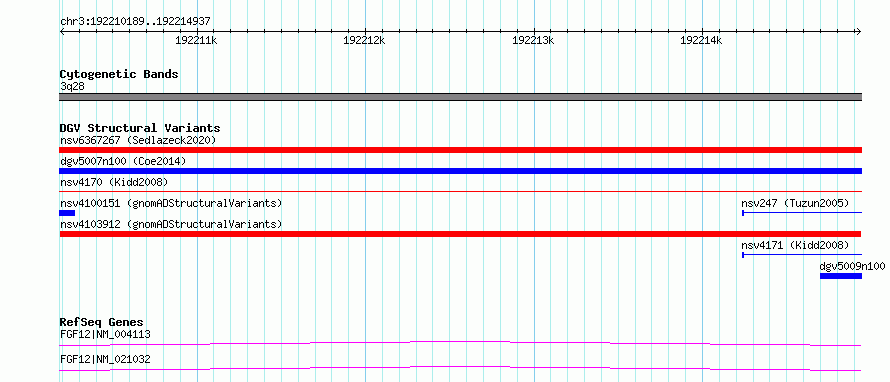This screenshot has width=890, height=382.
Task: Click the gray 3q28 cytogenetic band
Action: 460,97
